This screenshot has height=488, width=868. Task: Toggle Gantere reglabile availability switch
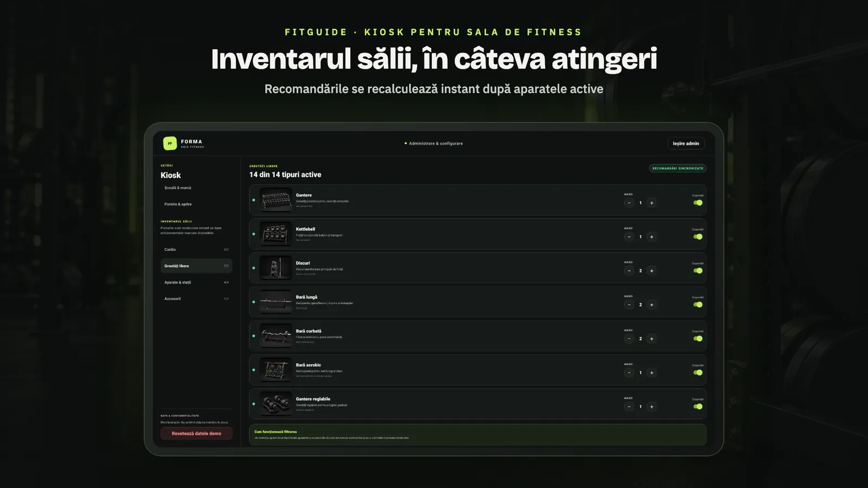tap(698, 407)
